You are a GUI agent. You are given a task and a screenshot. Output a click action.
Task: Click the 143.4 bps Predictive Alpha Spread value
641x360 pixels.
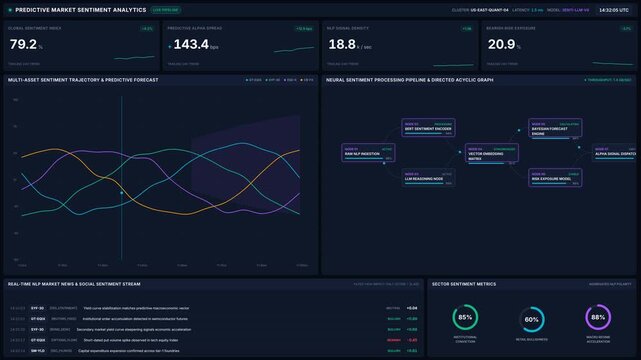[195, 45]
